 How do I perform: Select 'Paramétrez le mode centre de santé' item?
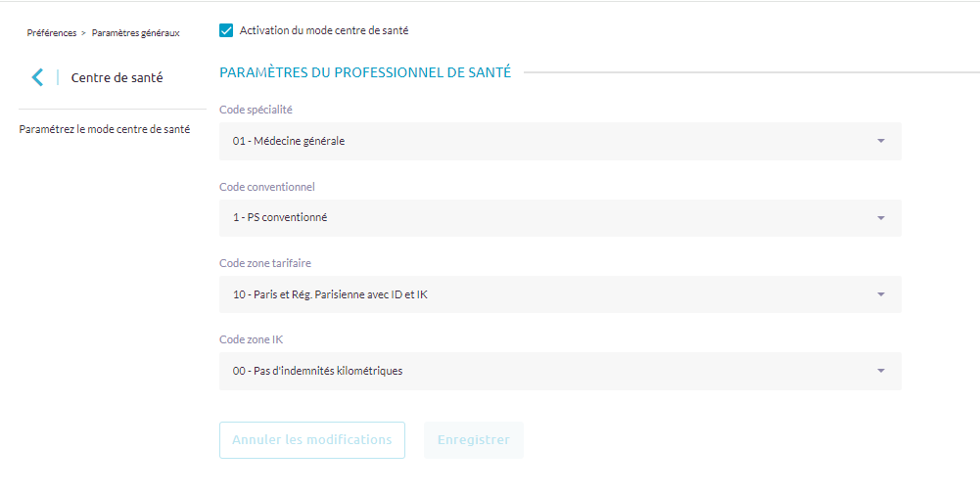coord(105,129)
